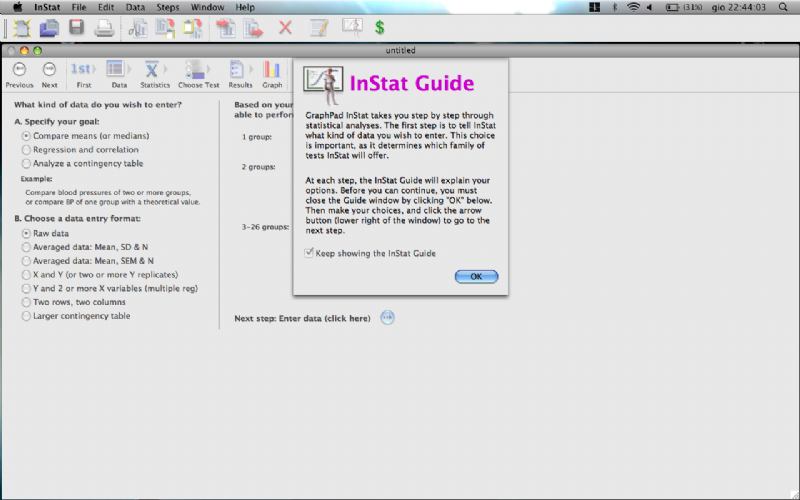The image size is (800, 500).
Task: Open the Edit menu
Action: 106,7
